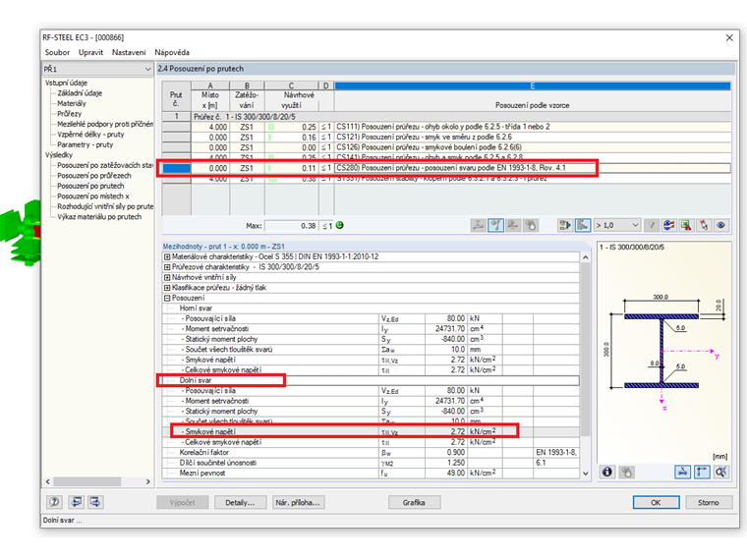Screen dimensions: 747x560
Task: Click the Grafika button
Action: 414,502
